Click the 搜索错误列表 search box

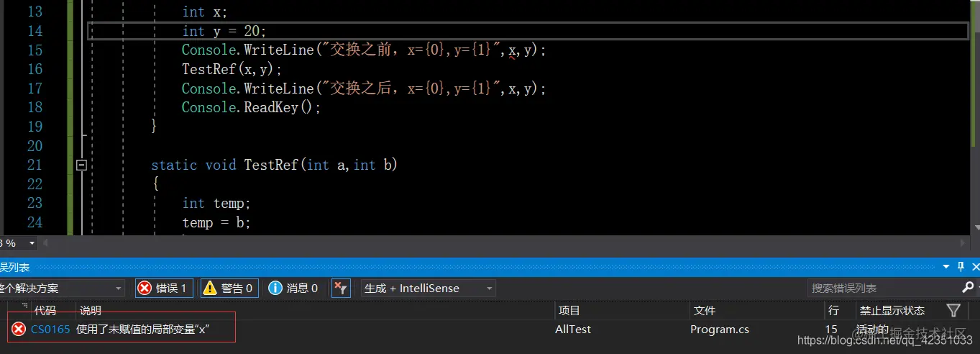[883, 288]
